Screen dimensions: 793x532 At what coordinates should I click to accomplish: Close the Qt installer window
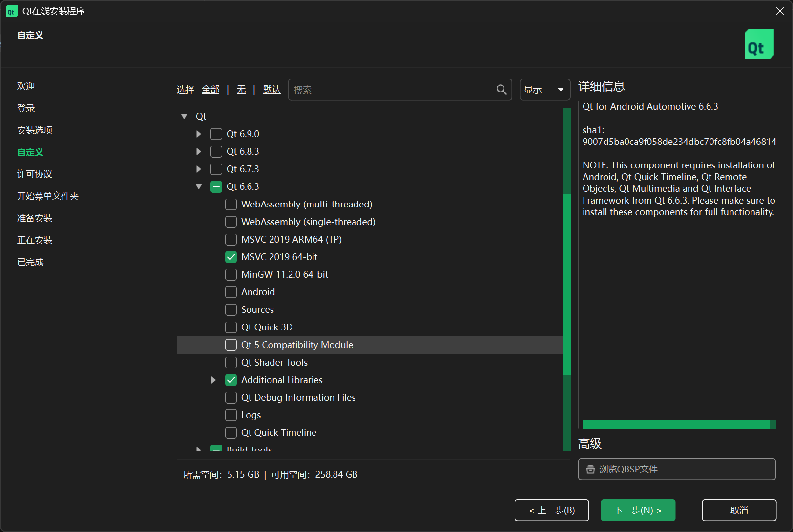(780, 11)
